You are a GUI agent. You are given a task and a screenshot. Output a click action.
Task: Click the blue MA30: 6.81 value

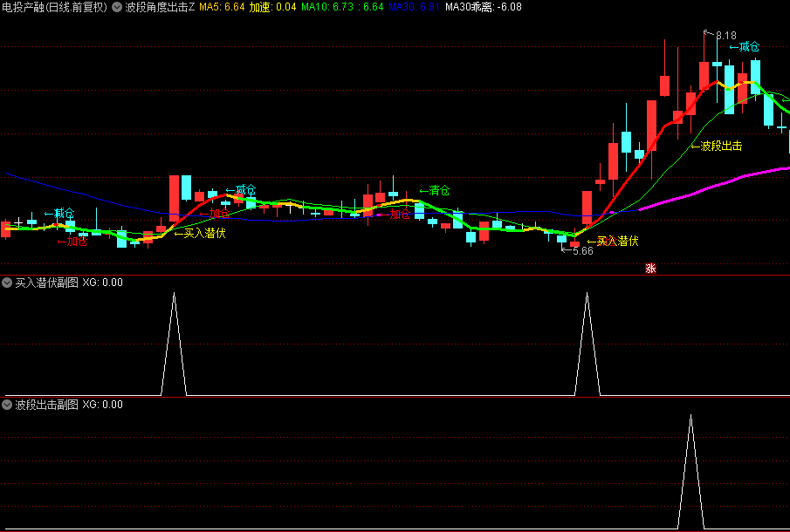(x=414, y=7)
